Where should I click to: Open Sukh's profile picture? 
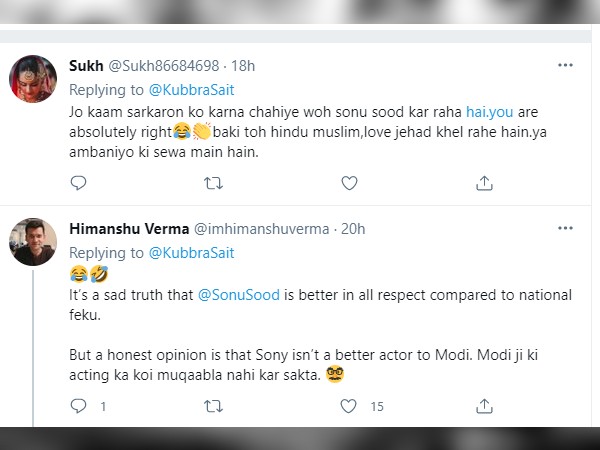tap(33, 79)
